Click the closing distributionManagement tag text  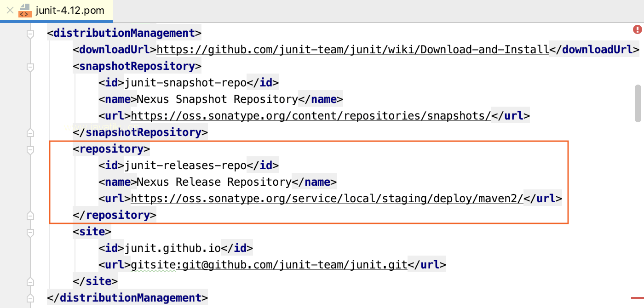[127, 298]
